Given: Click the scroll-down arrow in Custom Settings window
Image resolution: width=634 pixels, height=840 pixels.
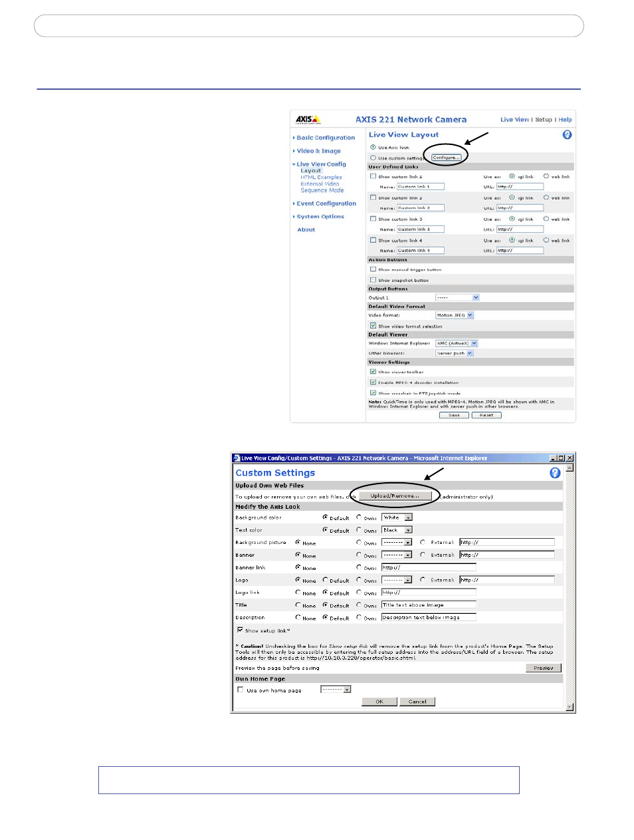Looking at the screenshot, I should [x=570, y=708].
